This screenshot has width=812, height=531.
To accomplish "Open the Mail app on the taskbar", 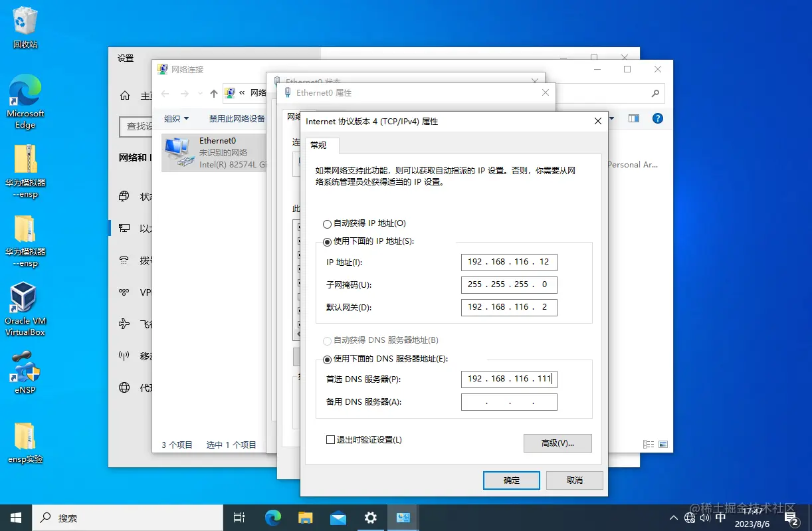I will tap(338, 518).
